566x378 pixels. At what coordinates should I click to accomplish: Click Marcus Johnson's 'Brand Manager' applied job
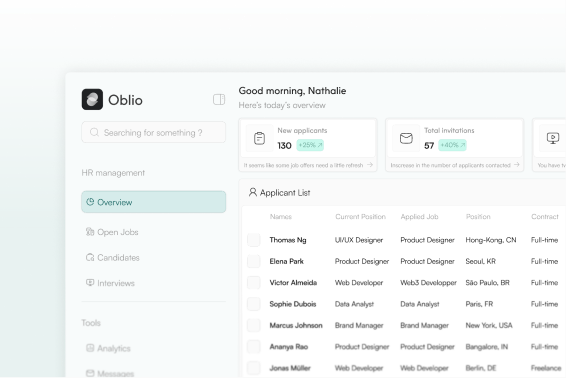(424, 325)
